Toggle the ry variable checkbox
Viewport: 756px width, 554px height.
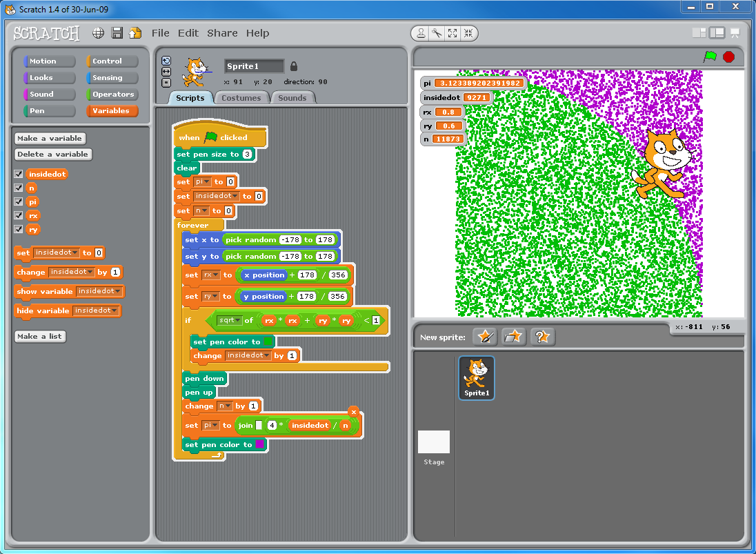coord(19,230)
